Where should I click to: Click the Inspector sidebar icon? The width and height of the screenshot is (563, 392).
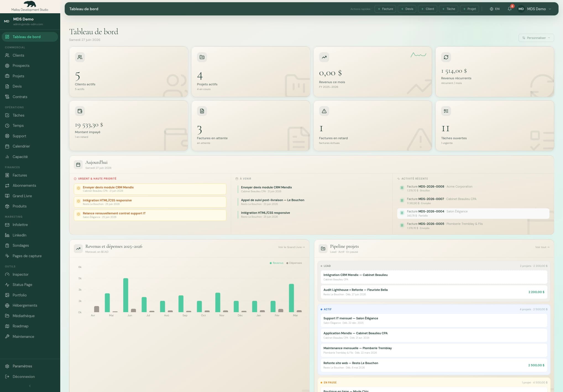pos(7,274)
